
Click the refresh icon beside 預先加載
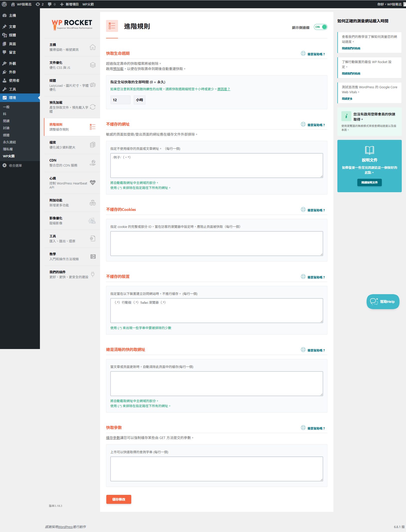93,107
